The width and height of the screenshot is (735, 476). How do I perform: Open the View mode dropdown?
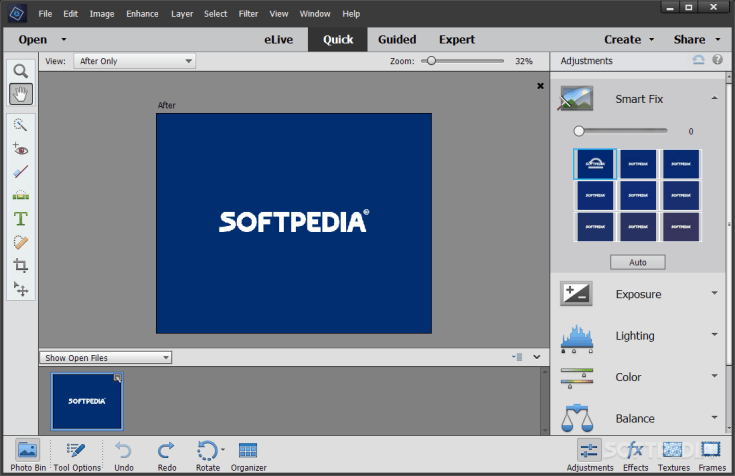point(135,61)
